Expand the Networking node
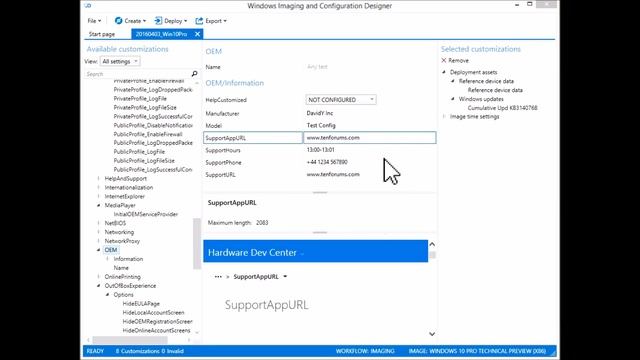 pos(98,232)
